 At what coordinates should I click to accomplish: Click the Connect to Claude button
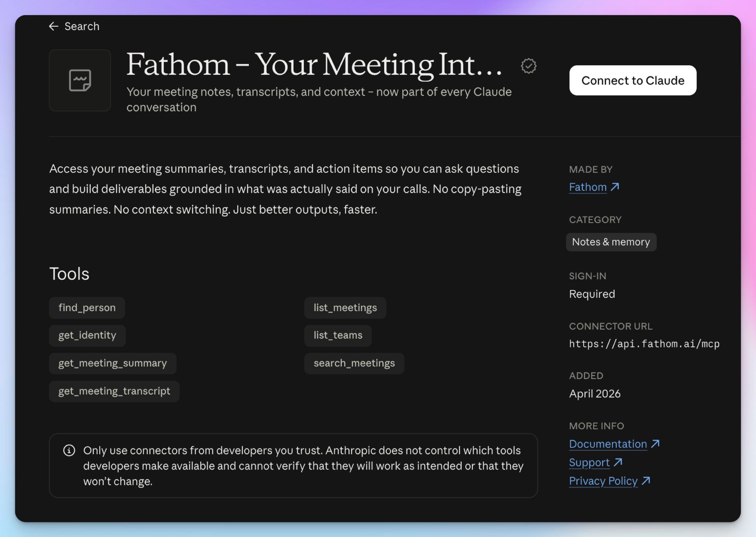633,80
